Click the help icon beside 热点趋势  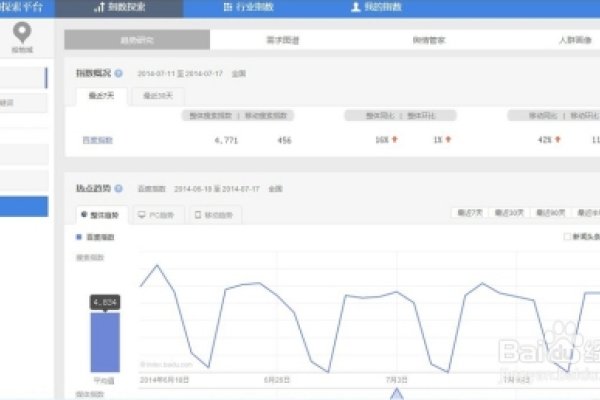tap(119, 188)
